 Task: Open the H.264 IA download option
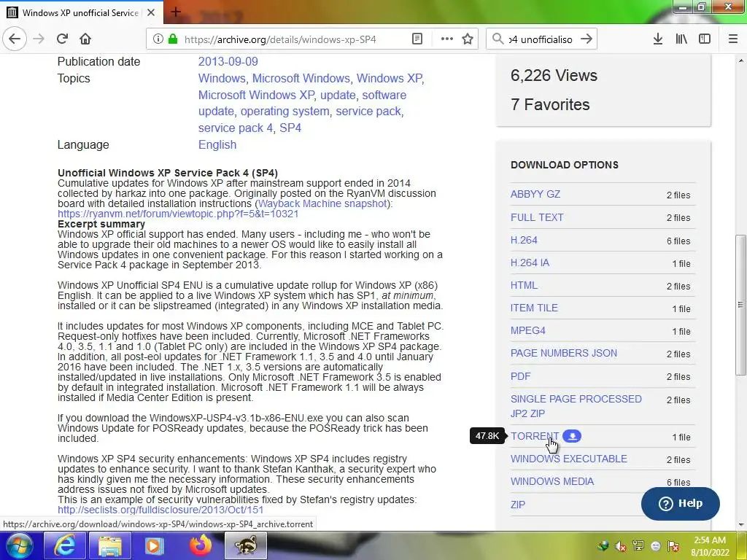[x=530, y=262]
